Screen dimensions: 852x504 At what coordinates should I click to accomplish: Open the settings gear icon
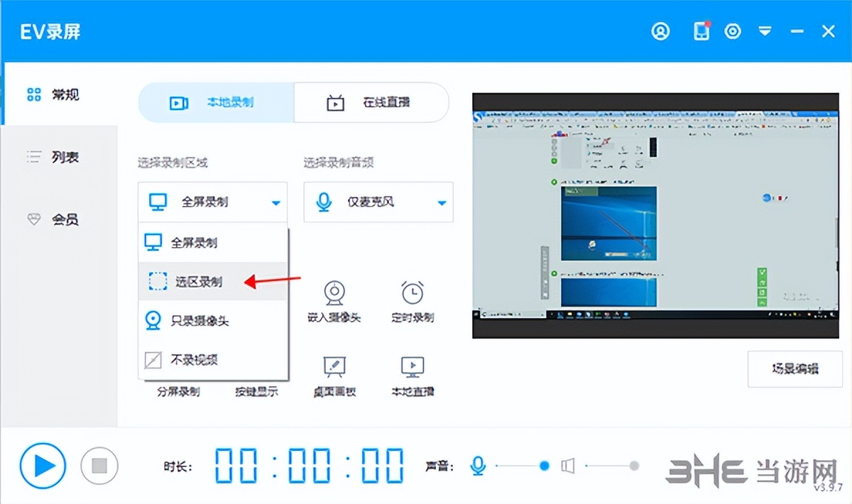click(733, 31)
